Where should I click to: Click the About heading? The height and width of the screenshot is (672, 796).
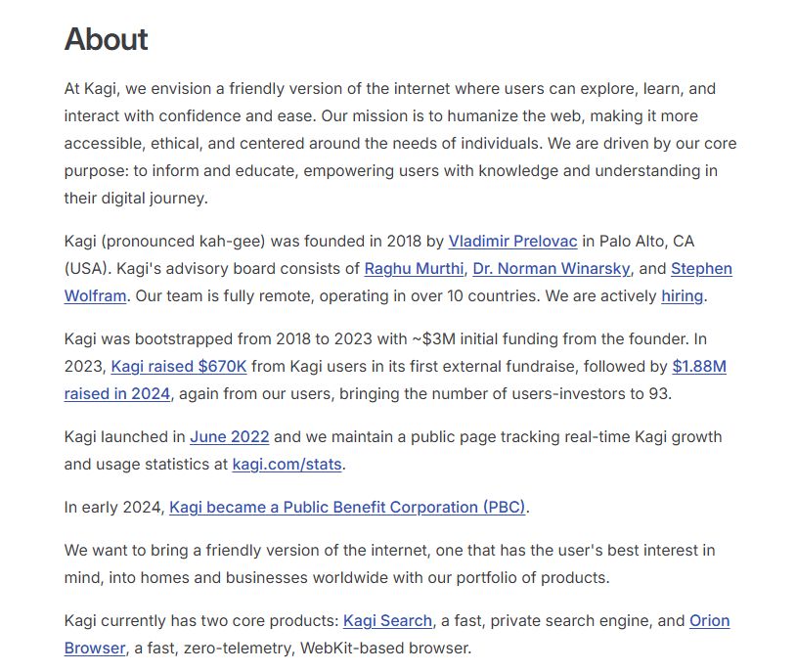click(x=106, y=39)
